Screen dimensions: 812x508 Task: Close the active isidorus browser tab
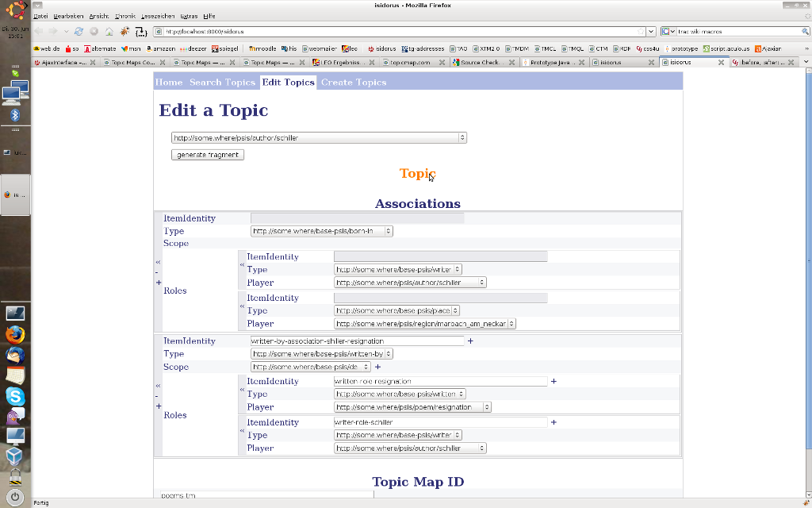(721, 62)
